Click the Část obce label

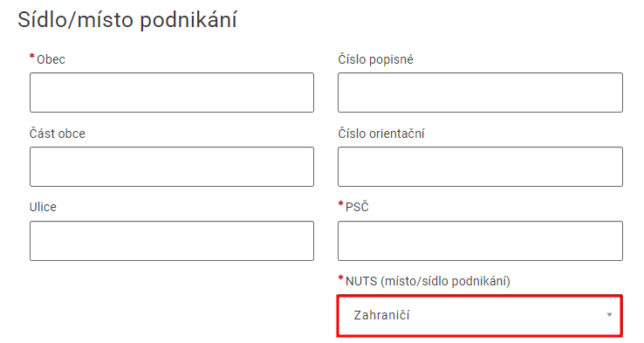coord(57,134)
